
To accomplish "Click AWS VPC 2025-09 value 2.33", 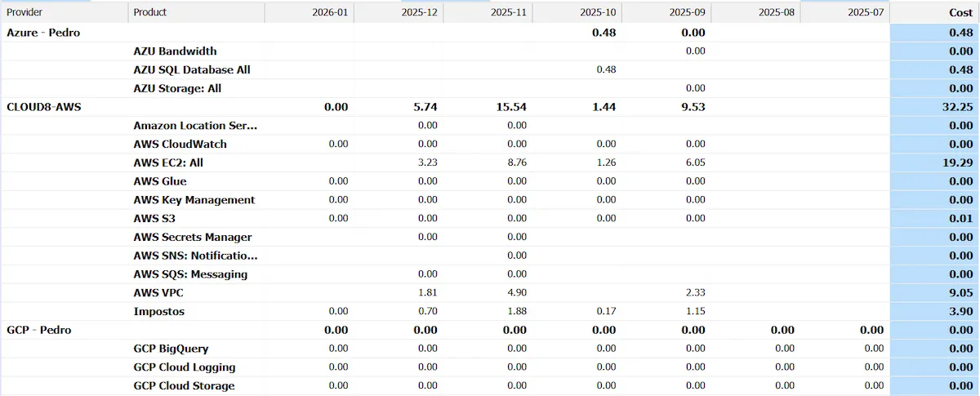I will point(695,293).
